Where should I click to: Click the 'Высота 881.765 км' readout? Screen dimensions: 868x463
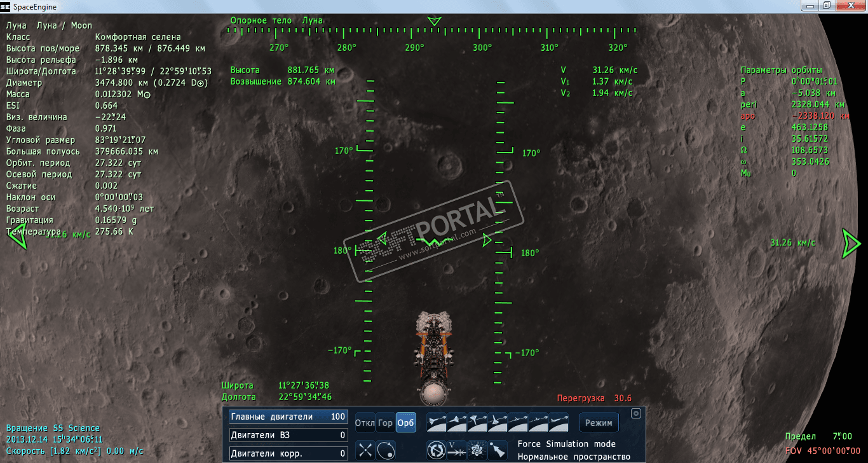pyautogui.click(x=283, y=70)
